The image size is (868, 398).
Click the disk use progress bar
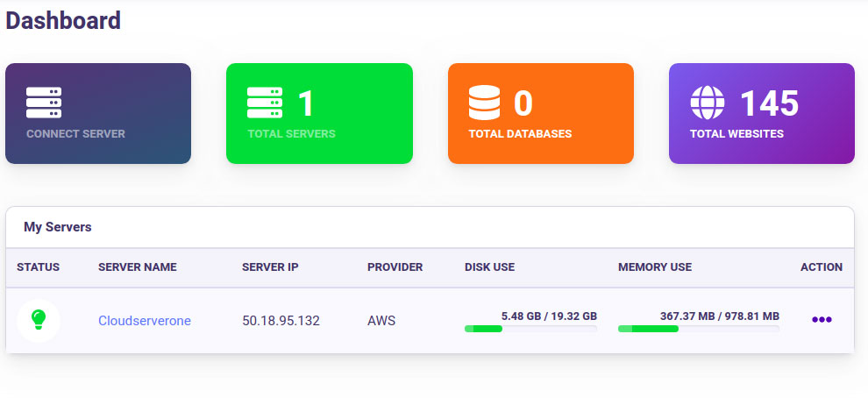(530, 329)
